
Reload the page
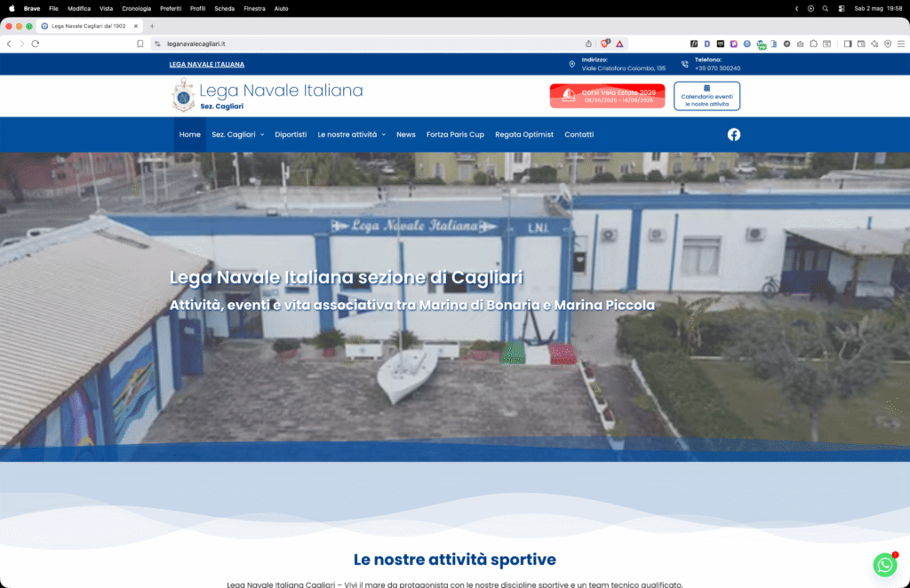(x=36, y=44)
